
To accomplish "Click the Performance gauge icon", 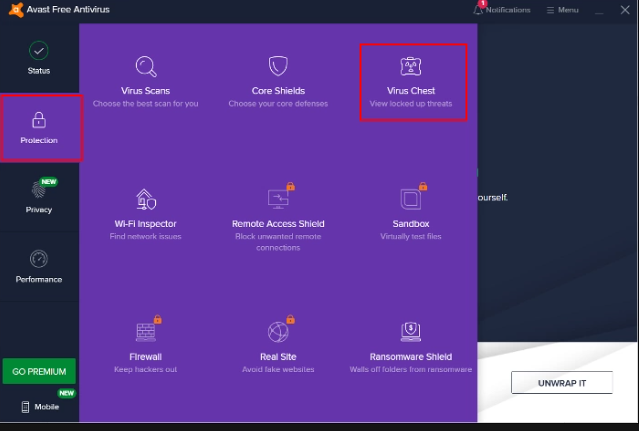I will pyautogui.click(x=39, y=259).
